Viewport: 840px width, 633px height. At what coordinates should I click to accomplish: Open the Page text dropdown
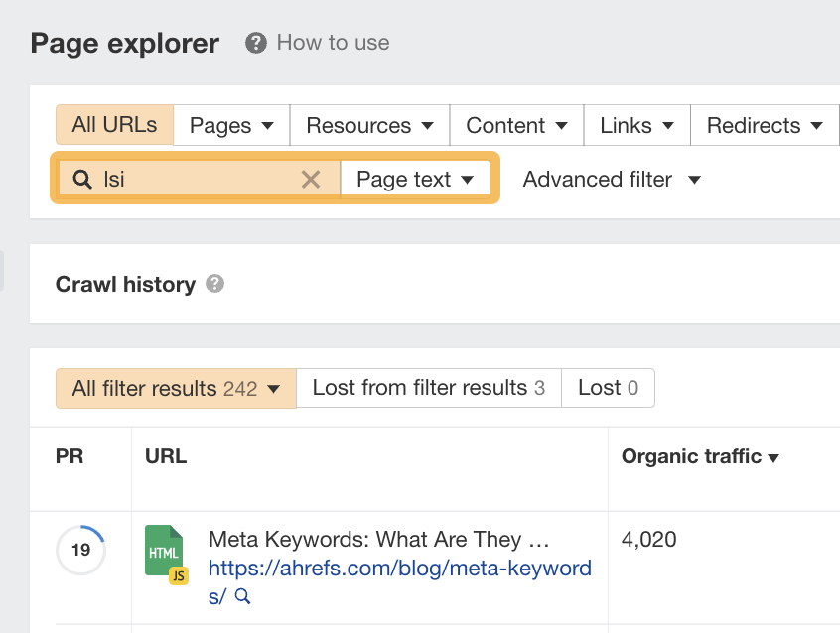coord(415,179)
